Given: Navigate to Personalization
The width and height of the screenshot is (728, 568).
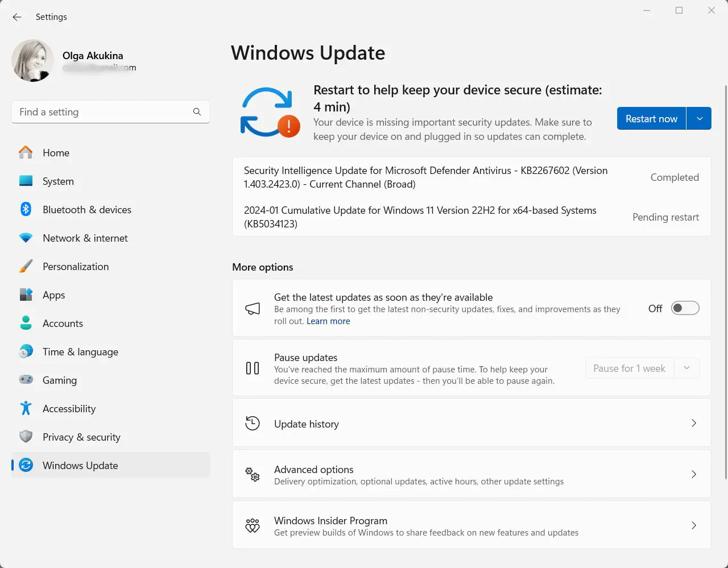Looking at the screenshot, I should click(111, 266).
